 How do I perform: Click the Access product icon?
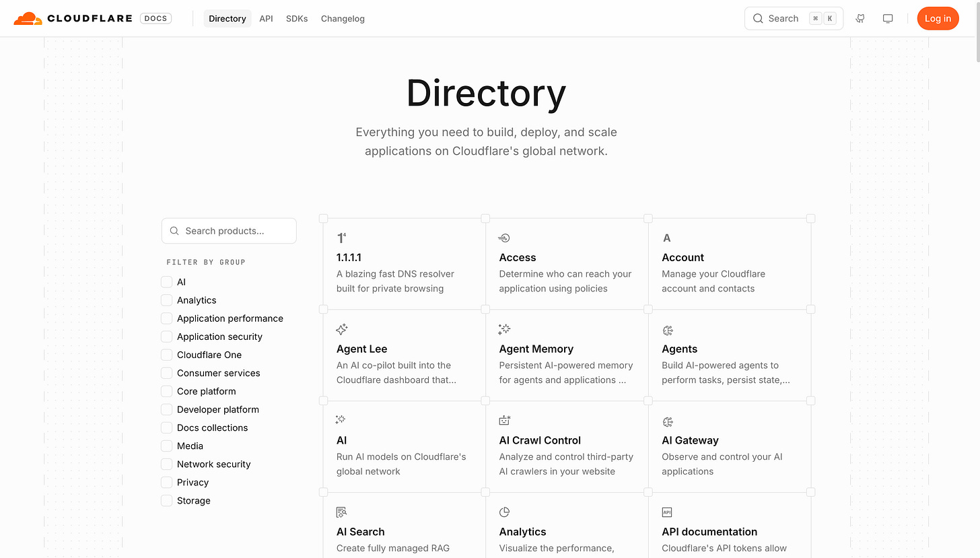coord(504,238)
